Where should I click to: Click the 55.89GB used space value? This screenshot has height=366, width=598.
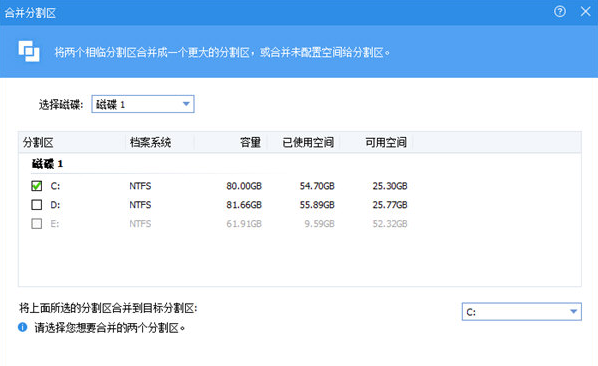tap(317, 205)
